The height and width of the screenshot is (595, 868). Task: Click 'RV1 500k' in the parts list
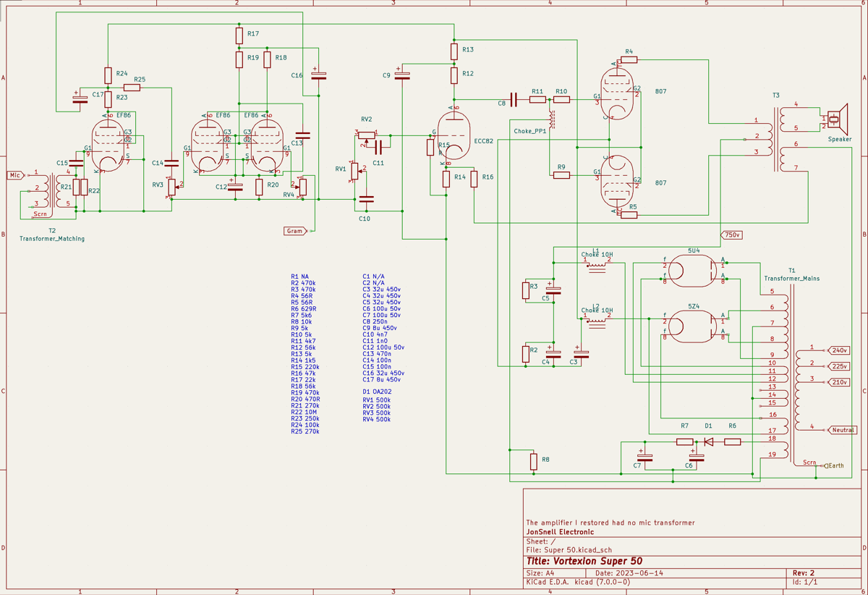377,399
